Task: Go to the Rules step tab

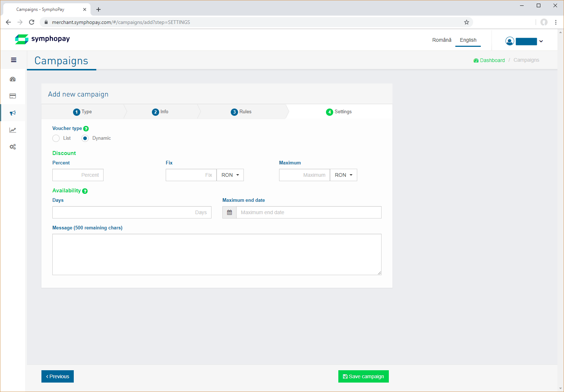Action: tap(241, 112)
